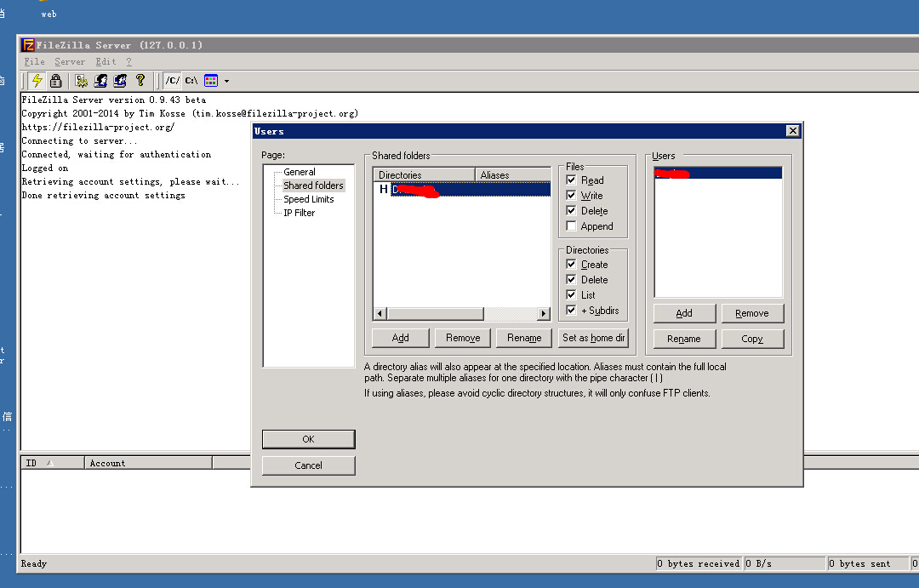Click Rename in Users panel
Image resolution: width=919 pixels, height=588 pixels.
pos(684,339)
